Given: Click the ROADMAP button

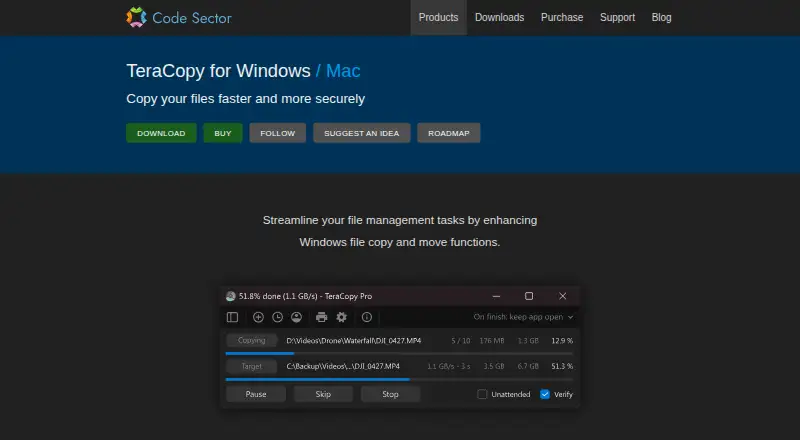Looking at the screenshot, I should (x=448, y=133).
